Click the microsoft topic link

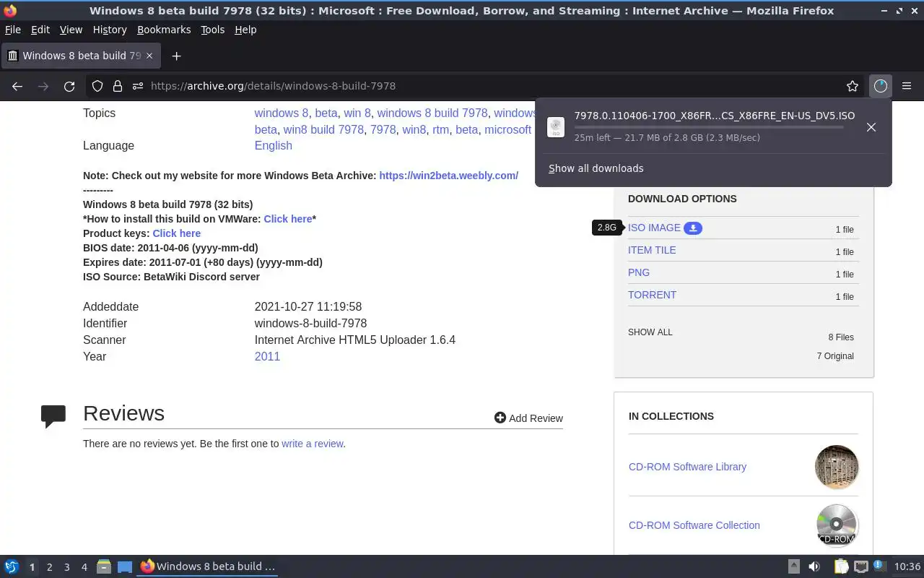pyautogui.click(x=507, y=129)
